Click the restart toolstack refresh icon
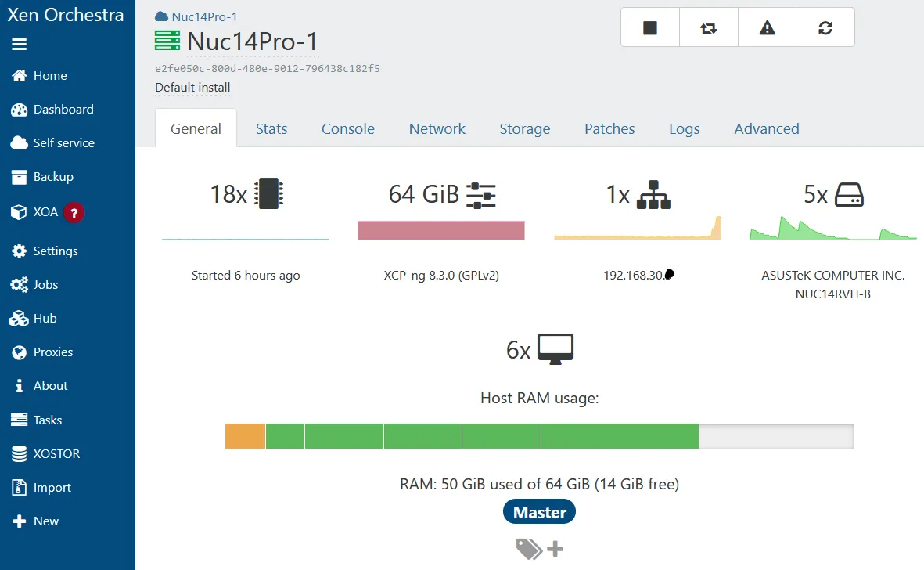924x570 pixels. coord(825,28)
